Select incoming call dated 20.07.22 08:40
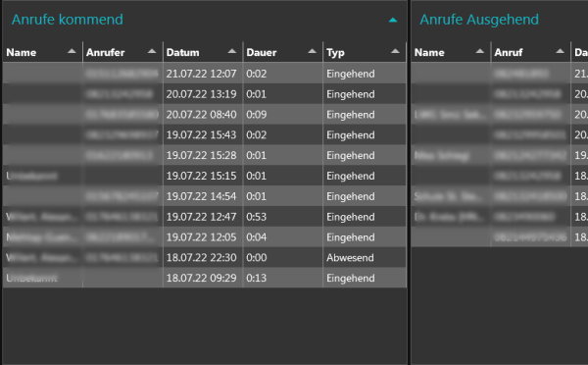This screenshot has width=588, height=365. click(205, 115)
